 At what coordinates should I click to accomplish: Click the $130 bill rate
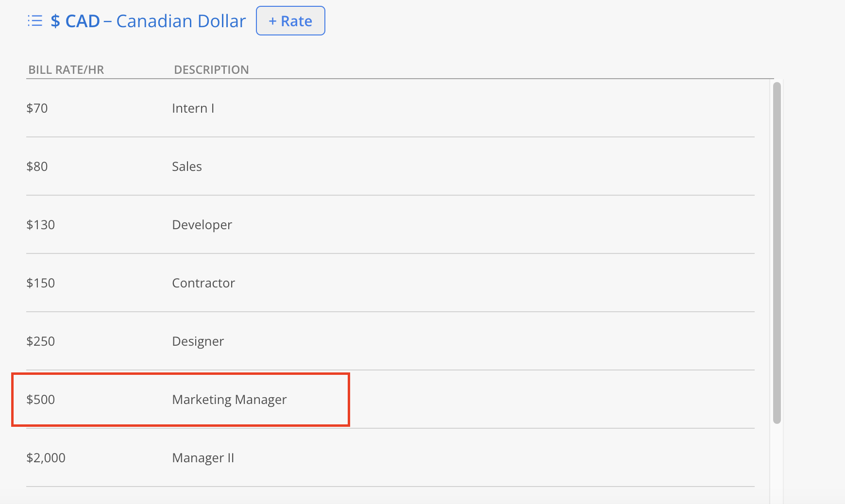[x=41, y=225]
